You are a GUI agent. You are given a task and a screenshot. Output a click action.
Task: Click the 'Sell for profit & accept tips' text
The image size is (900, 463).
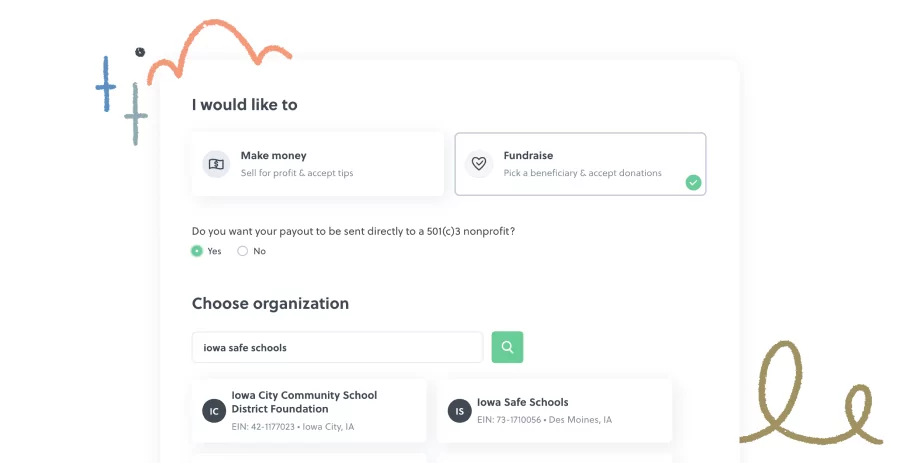pyautogui.click(x=297, y=173)
